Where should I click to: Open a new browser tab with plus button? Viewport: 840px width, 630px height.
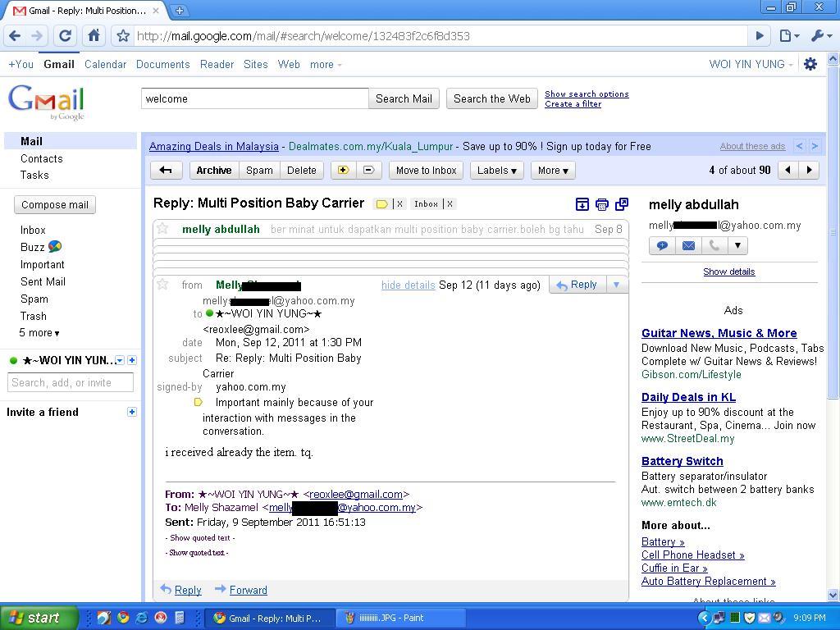pyautogui.click(x=180, y=10)
